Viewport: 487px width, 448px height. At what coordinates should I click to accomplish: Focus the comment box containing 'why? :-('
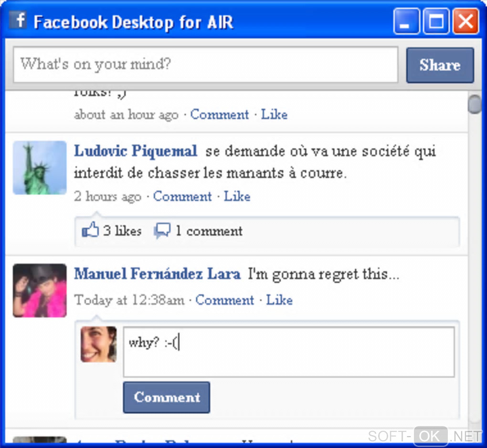pyautogui.click(x=289, y=352)
